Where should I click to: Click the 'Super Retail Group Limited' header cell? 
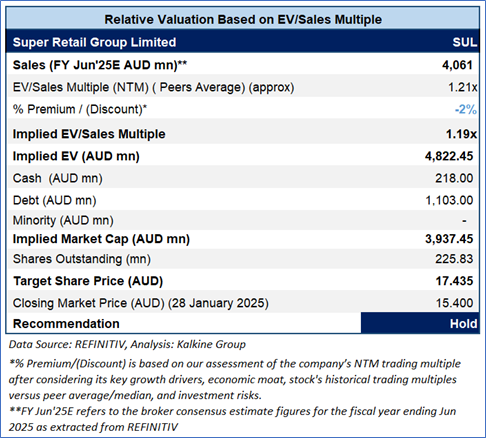94,42
